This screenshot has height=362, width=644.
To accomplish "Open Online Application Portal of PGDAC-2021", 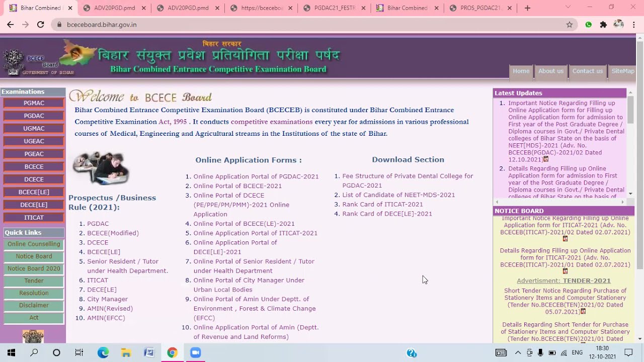I will [x=256, y=176].
